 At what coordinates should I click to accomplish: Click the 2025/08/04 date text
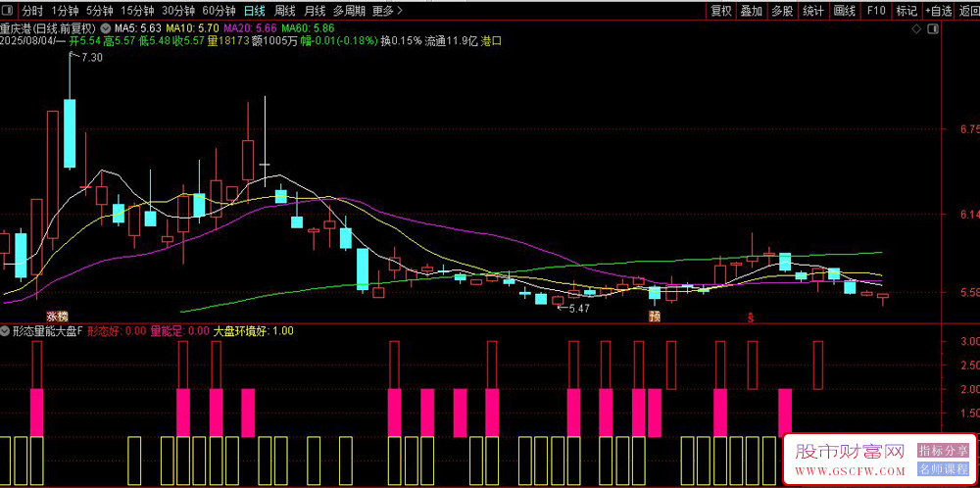[x=28, y=41]
